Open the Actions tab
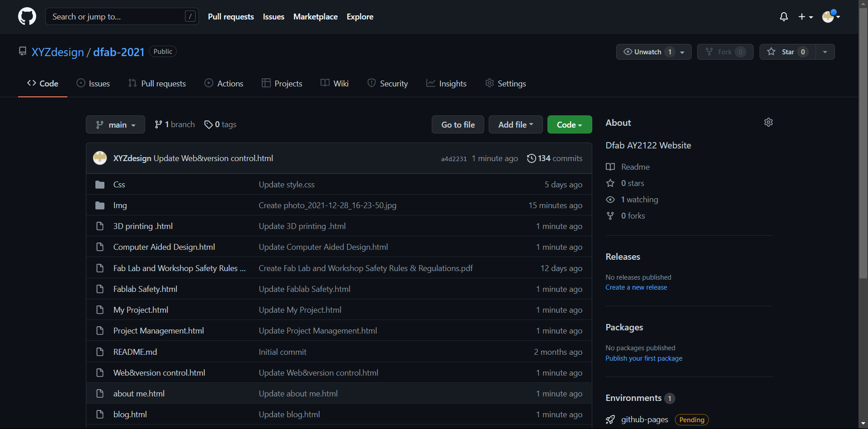Screen dimensions: 868x429 point(224,84)
